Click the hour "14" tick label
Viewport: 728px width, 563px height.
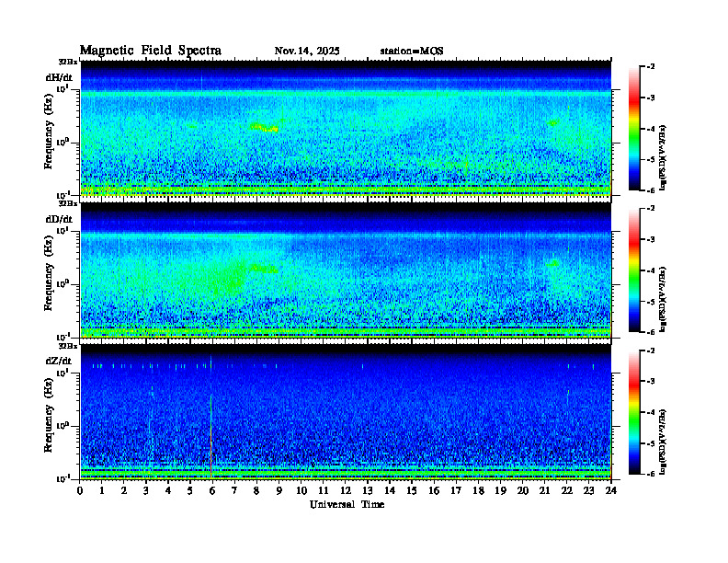(390, 490)
